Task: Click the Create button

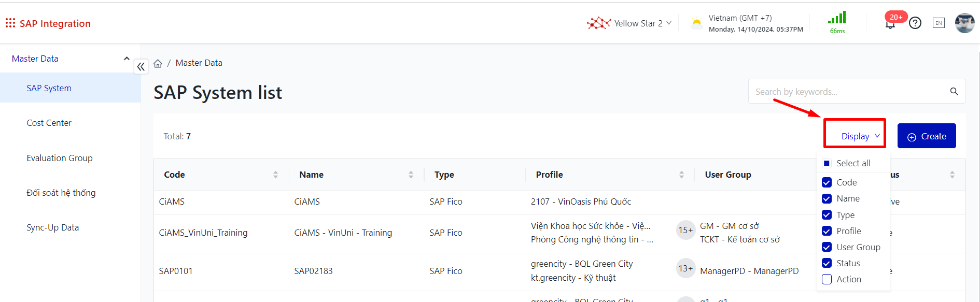Action: (x=927, y=136)
